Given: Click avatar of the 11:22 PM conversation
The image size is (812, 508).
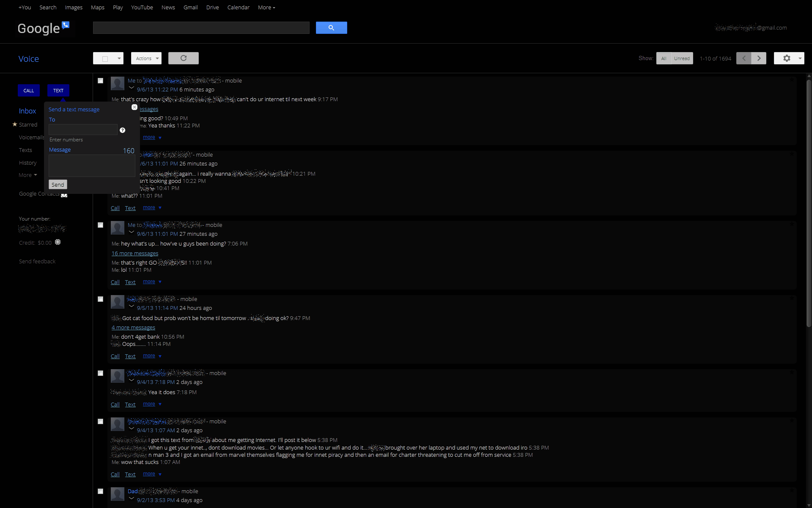Looking at the screenshot, I should [118, 83].
